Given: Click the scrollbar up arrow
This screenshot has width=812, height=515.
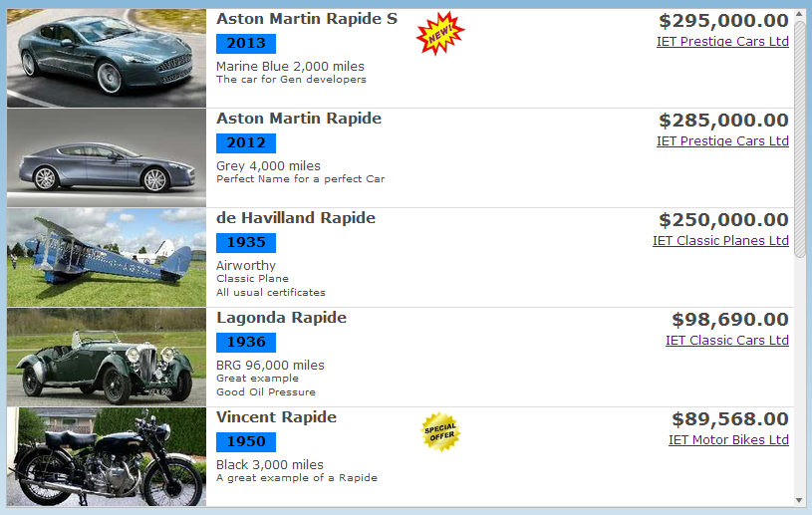Looking at the screenshot, I should pos(799,15).
